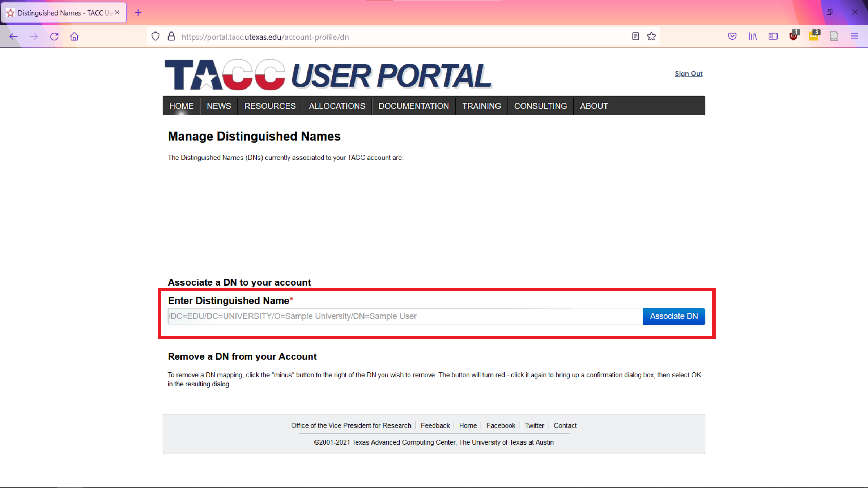
Task: Click the TACC User Portal logo
Action: coord(328,75)
